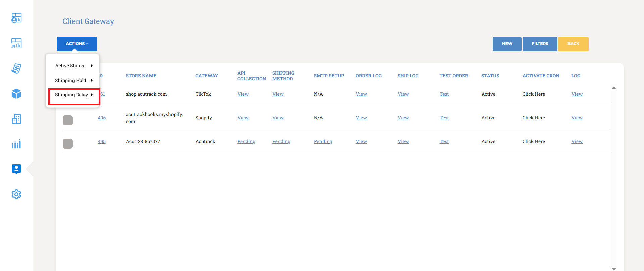This screenshot has width=644, height=271.
Task: View order log for Shopify row
Action: coord(361,118)
